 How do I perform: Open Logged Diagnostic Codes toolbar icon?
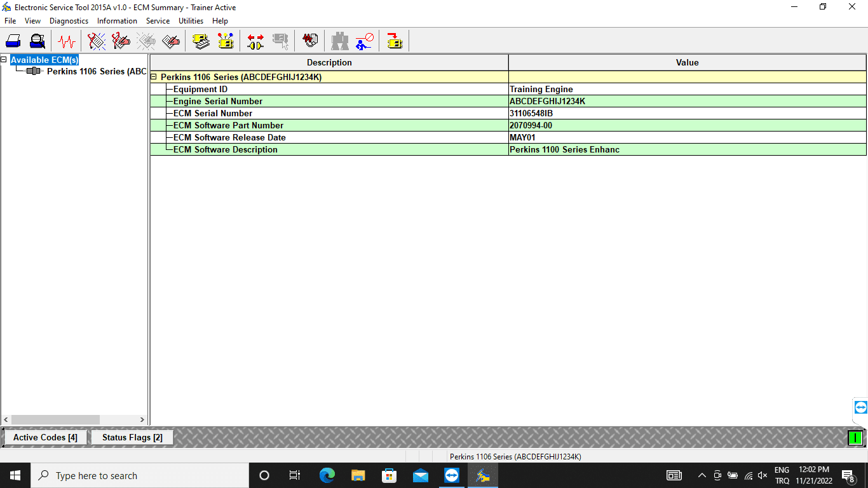[121, 42]
